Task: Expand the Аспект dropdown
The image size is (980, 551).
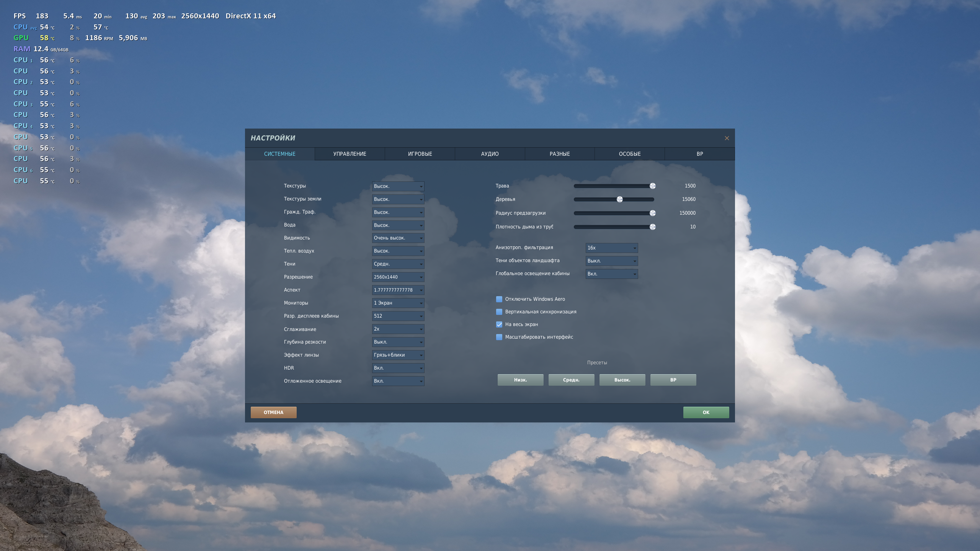Action: click(x=398, y=290)
